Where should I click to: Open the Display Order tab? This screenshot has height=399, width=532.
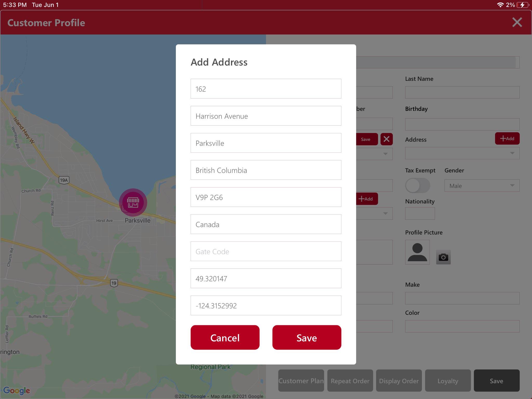[x=399, y=381]
